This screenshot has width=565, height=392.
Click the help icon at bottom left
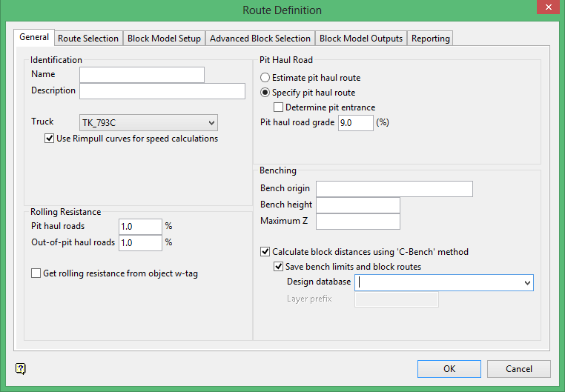21,368
